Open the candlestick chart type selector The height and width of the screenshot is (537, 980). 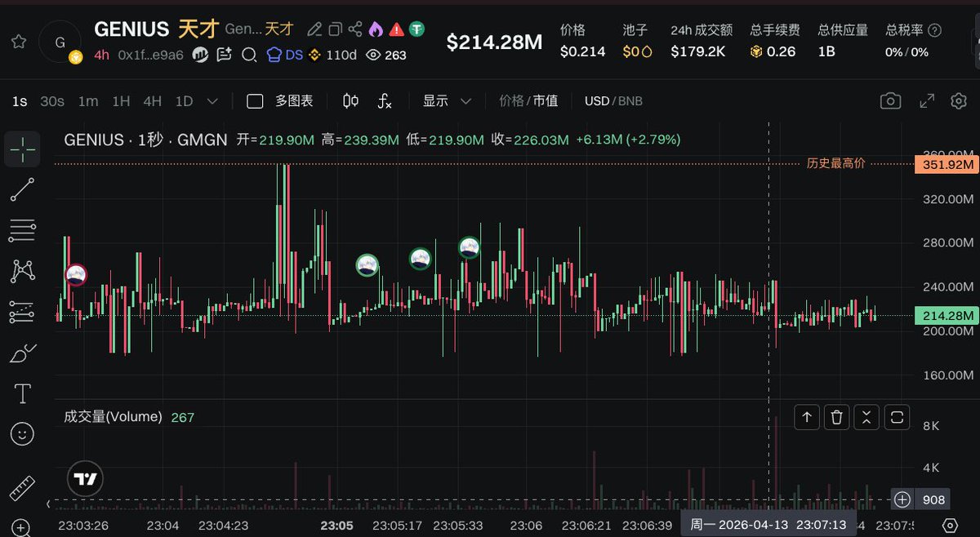coord(351,101)
